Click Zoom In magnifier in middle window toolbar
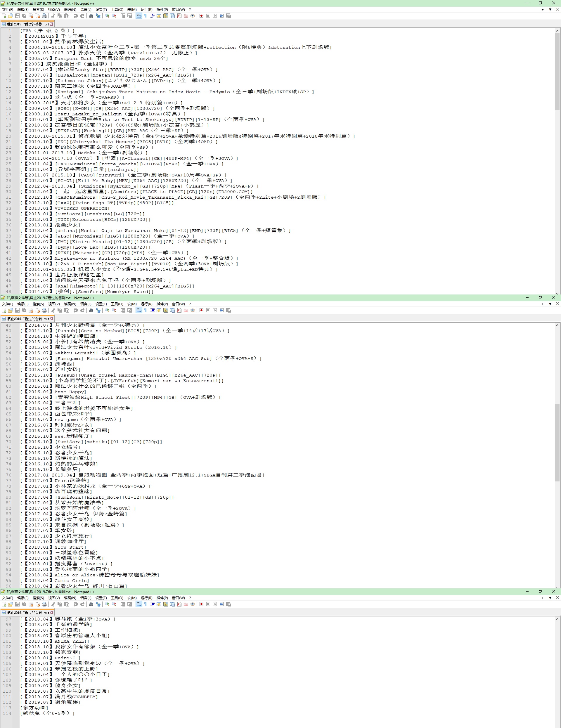Screen dimensions: 561x728 coord(107,310)
